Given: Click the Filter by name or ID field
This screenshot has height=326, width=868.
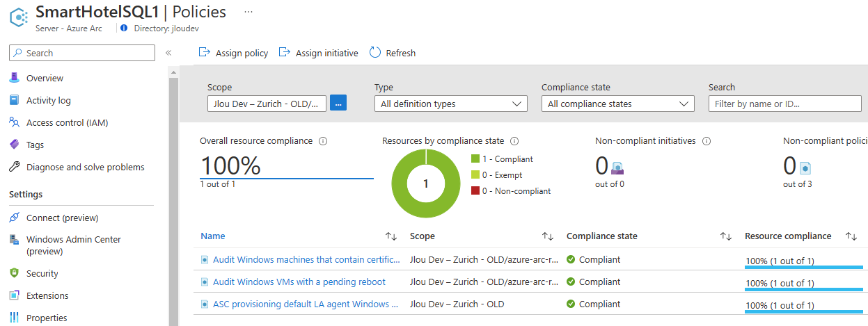Looking at the screenshot, I should (x=785, y=104).
